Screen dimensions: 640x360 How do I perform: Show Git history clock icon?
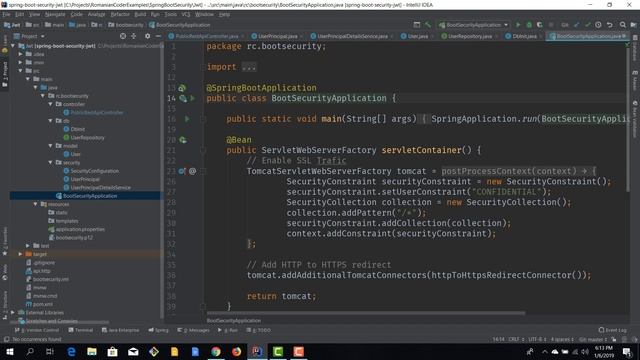(x=598, y=25)
